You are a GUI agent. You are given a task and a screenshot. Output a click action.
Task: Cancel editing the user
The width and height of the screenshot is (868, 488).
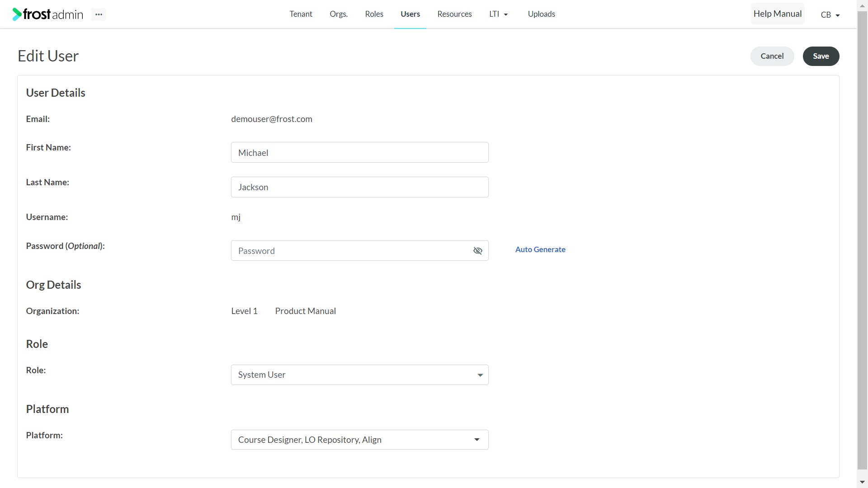point(772,56)
